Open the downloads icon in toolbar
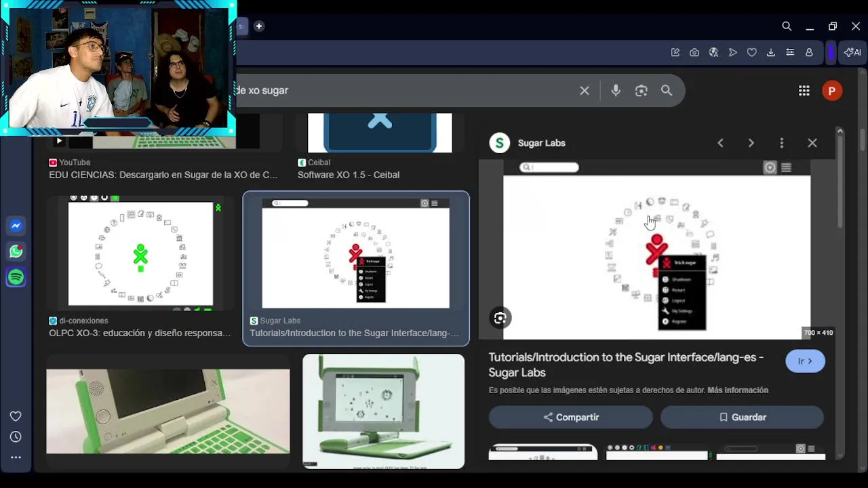This screenshot has height=488, width=868. point(771,52)
